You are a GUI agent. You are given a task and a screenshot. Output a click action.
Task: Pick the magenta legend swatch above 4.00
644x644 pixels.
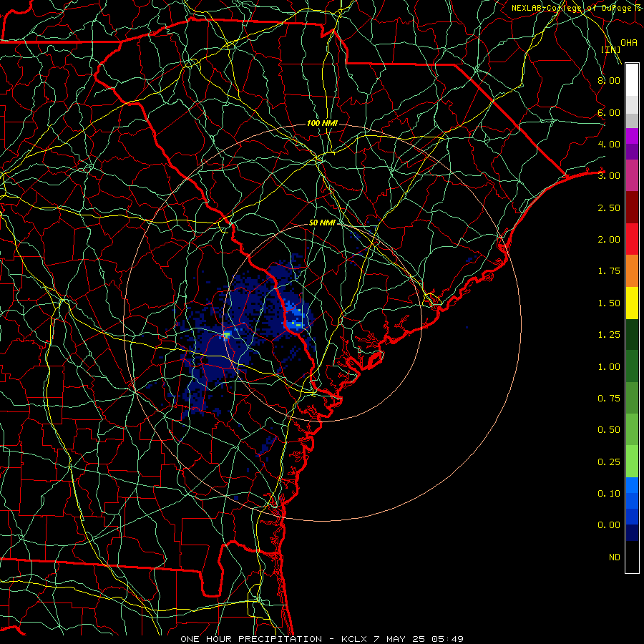pos(632,136)
